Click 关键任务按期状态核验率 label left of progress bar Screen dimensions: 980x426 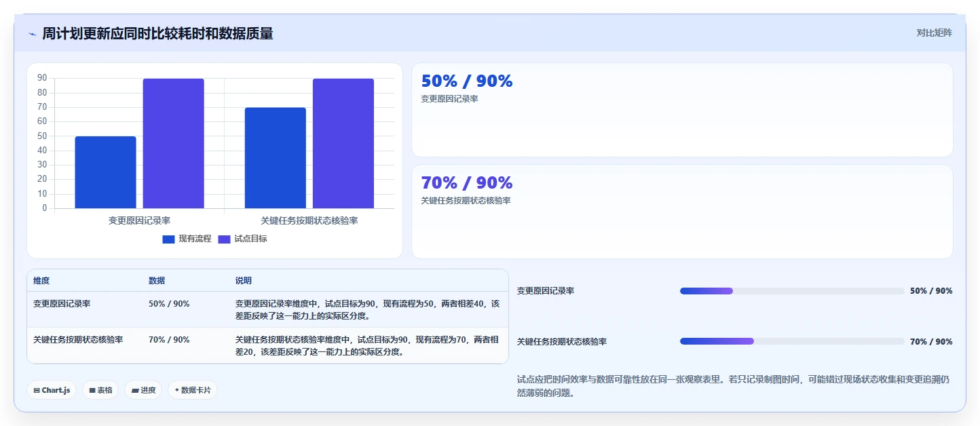click(562, 342)
